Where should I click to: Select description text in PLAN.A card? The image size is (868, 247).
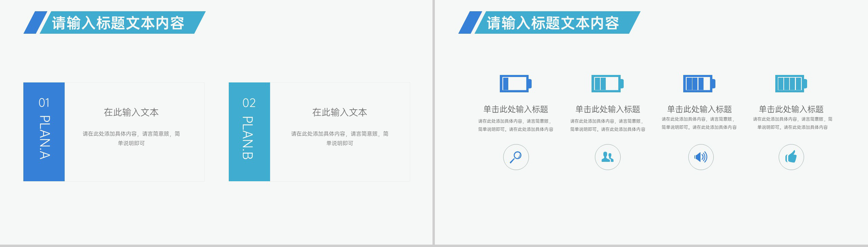[x=131, y=139]
